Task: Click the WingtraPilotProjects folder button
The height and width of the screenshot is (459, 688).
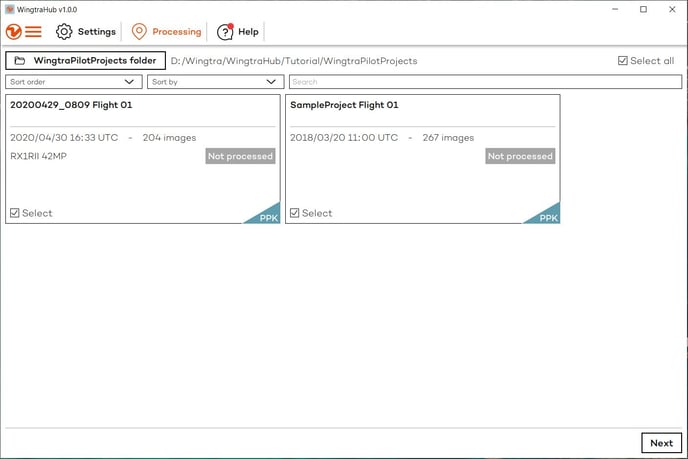Action: coord(85,61)
